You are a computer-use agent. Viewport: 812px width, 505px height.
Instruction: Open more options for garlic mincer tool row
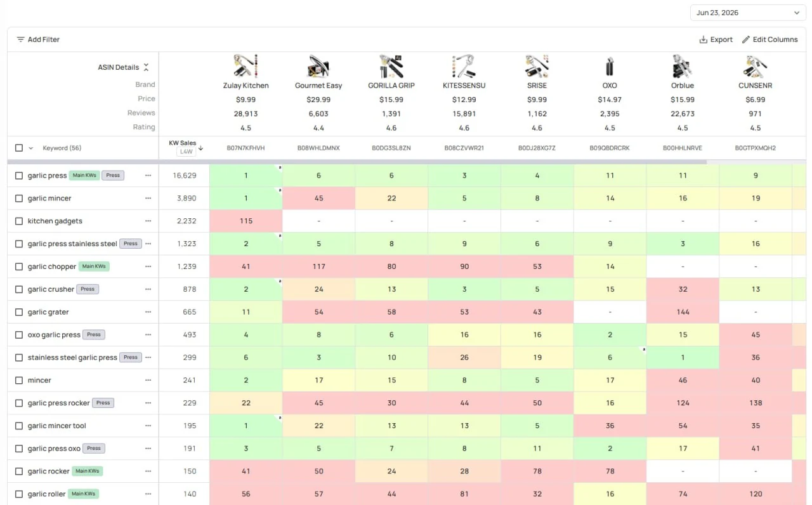point(148,426)
